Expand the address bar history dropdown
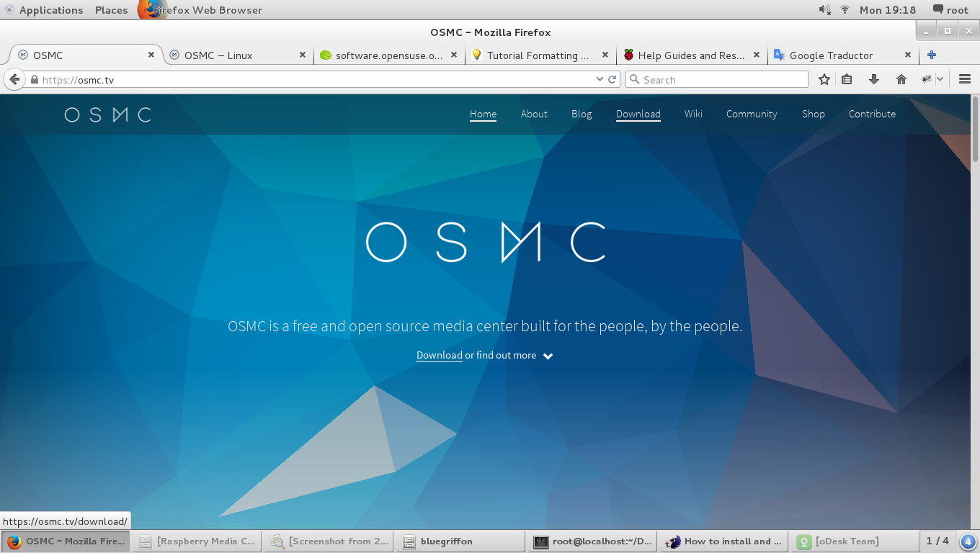980x553 pixels. [x=600, y=80]
